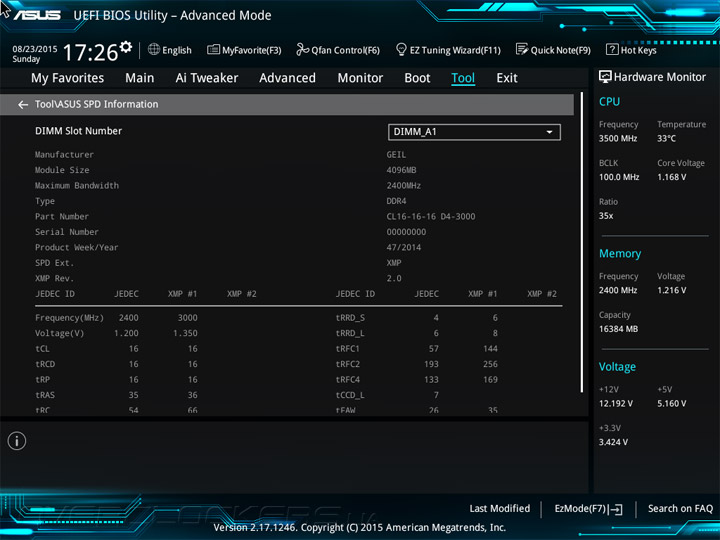
Task: Click BCLK value 100.0 MHz
Action: coord(619,177)
